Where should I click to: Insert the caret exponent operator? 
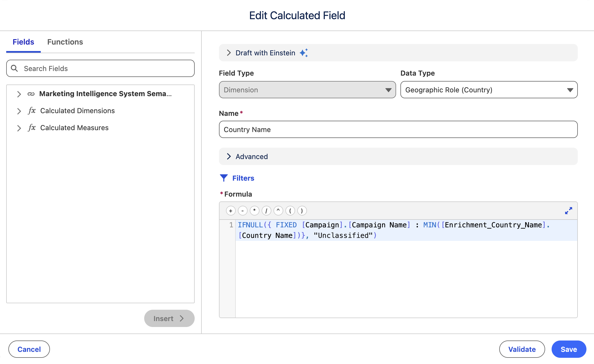click(278, 211)
